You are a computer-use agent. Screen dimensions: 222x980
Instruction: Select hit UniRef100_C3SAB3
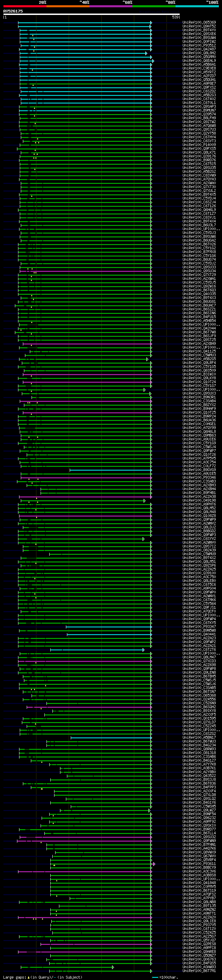tap(199, 481)
